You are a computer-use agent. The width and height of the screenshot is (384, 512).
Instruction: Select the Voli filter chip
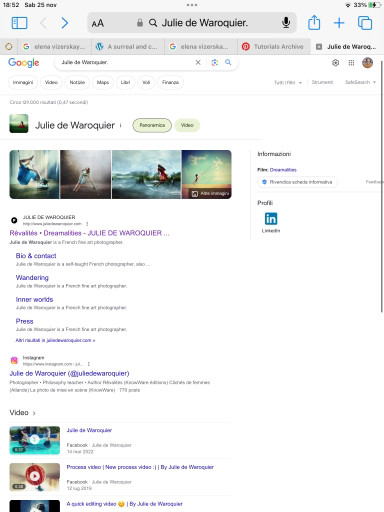point(146,82)
